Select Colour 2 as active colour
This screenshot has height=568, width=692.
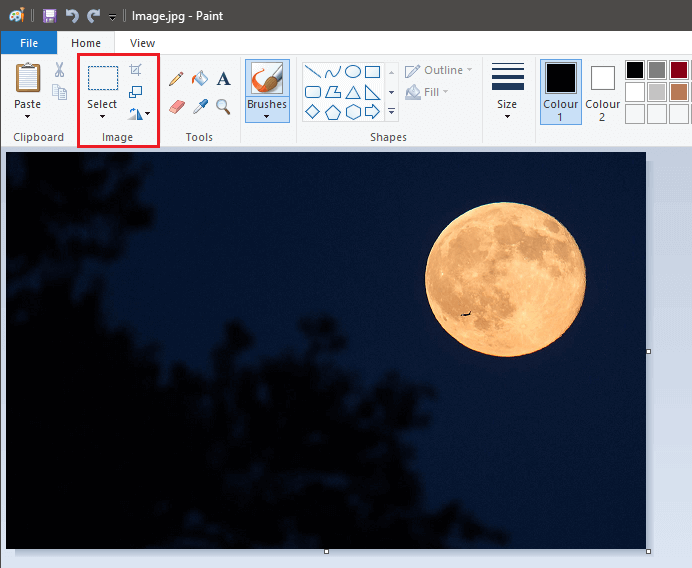click(602, 90)
